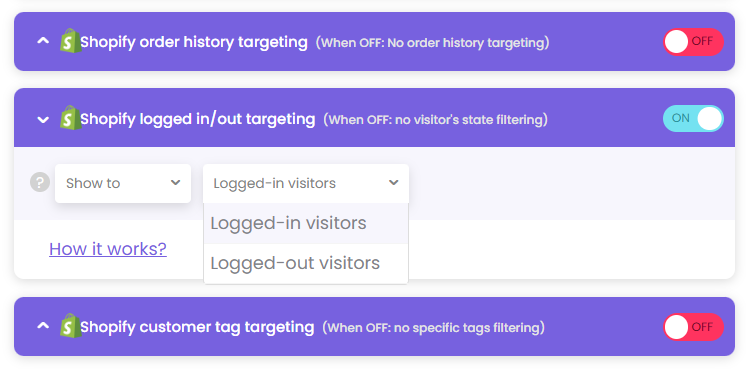Screen dimensions: 746x369
Task: Click the arrow of the visitors dropdown
Action: (393, 183)
